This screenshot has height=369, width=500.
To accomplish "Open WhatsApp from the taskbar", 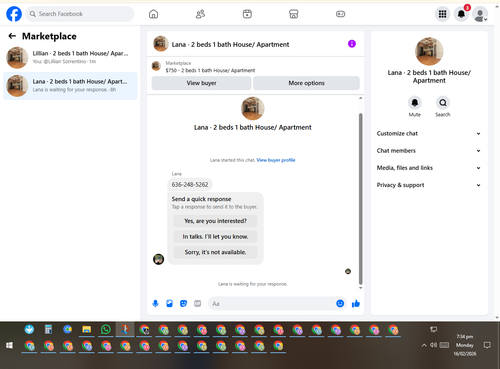I will [x=106, y=330].
